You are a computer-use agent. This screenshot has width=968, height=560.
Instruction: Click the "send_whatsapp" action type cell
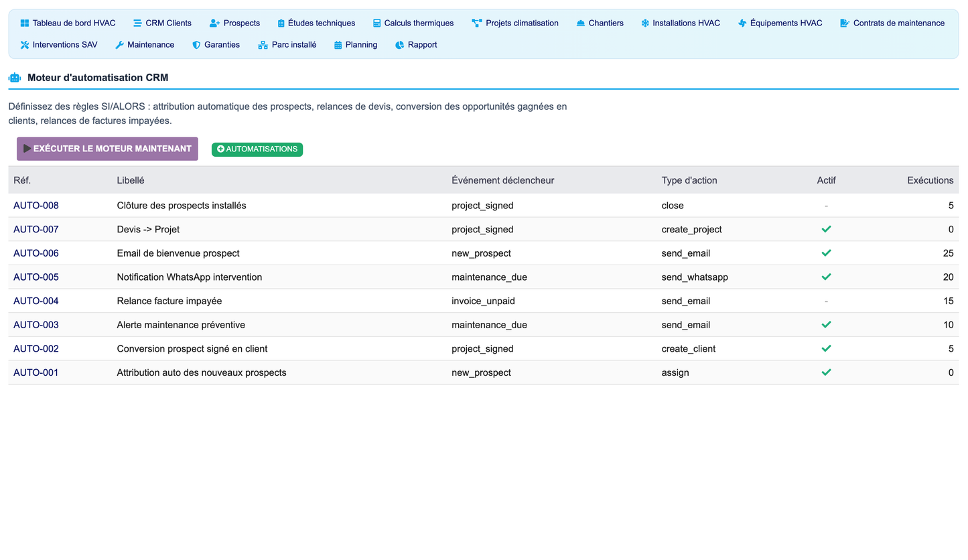click(695, 277)
